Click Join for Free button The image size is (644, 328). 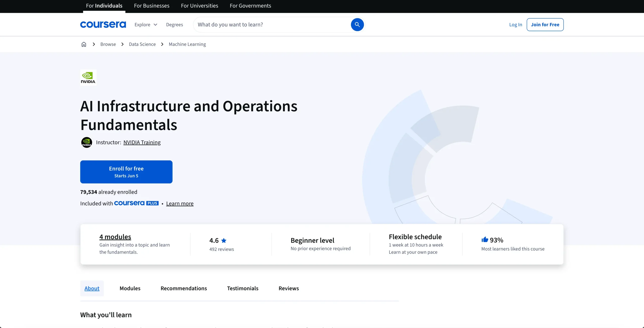545,25
